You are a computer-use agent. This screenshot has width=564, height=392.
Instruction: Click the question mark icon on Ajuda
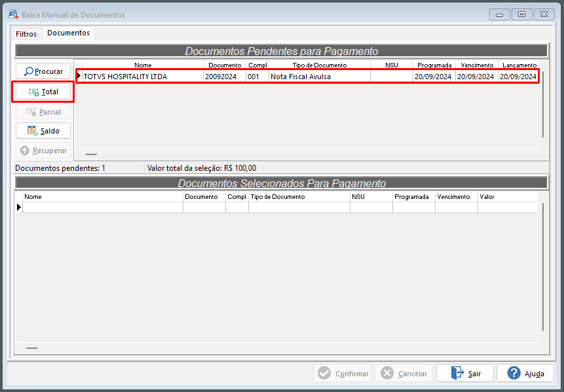coord(514,373)
